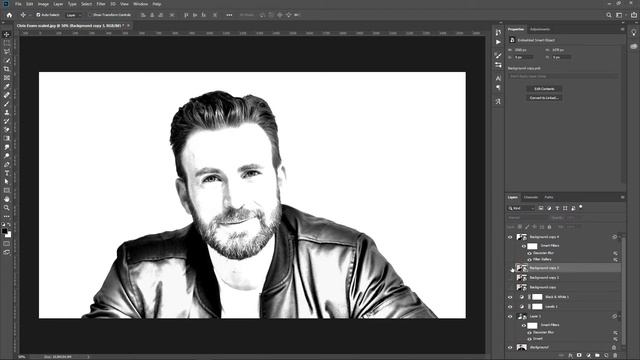Open the Share icon at top right
This screenshot has height=360, width=640.
[x=633, y=15]
